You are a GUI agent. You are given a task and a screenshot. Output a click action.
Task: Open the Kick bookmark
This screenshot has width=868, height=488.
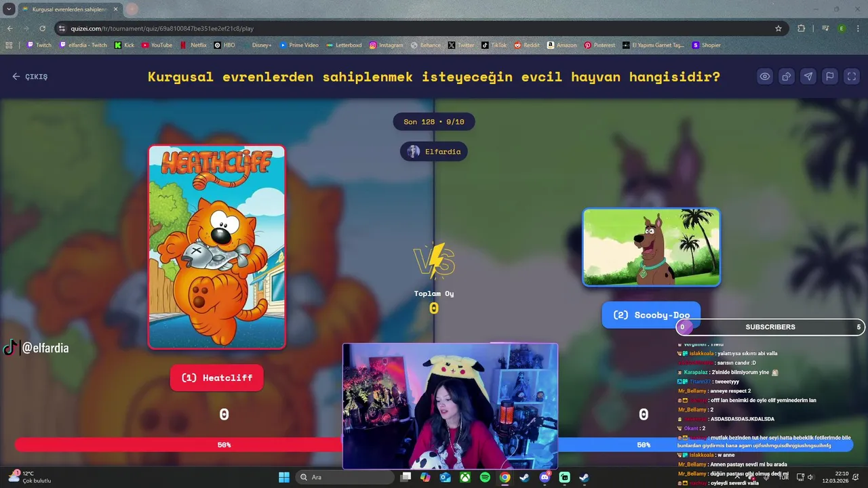pos(124,45)
